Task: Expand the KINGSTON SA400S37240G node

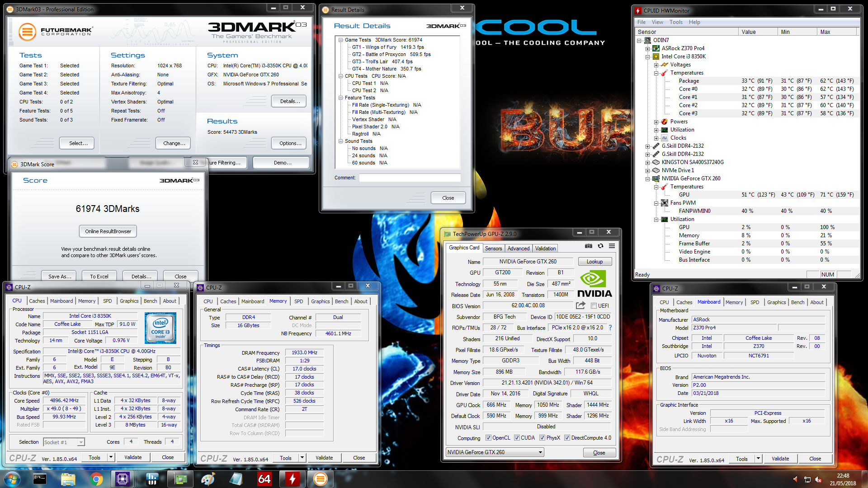Action: click(647, 162)
